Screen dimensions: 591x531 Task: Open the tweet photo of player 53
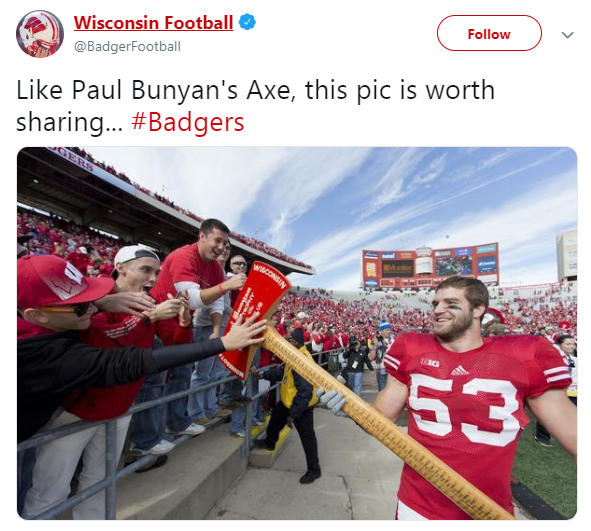tap(297, 333)
